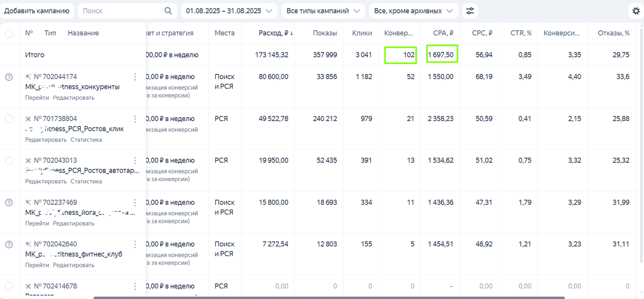Click the question mark icon for campaign 702044174
The width and height of the screenshot is (644, 299).
(x=9, y=77)
